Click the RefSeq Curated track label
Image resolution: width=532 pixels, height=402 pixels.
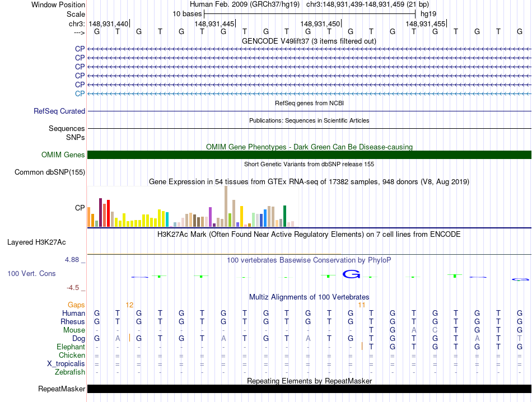coord(59,111)
